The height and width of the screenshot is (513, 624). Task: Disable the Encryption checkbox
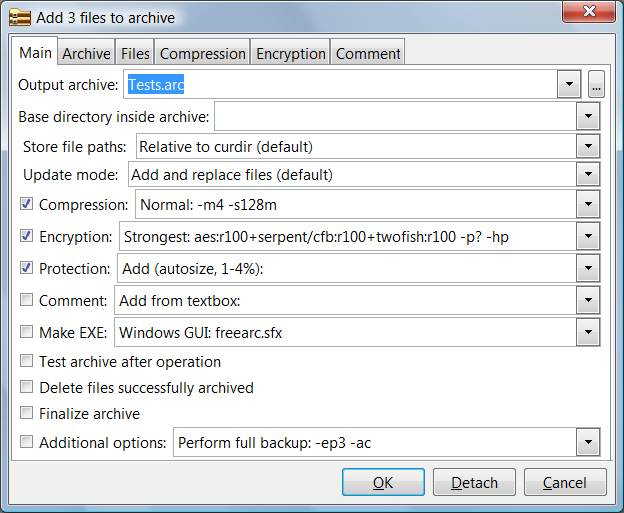[27, 237]
